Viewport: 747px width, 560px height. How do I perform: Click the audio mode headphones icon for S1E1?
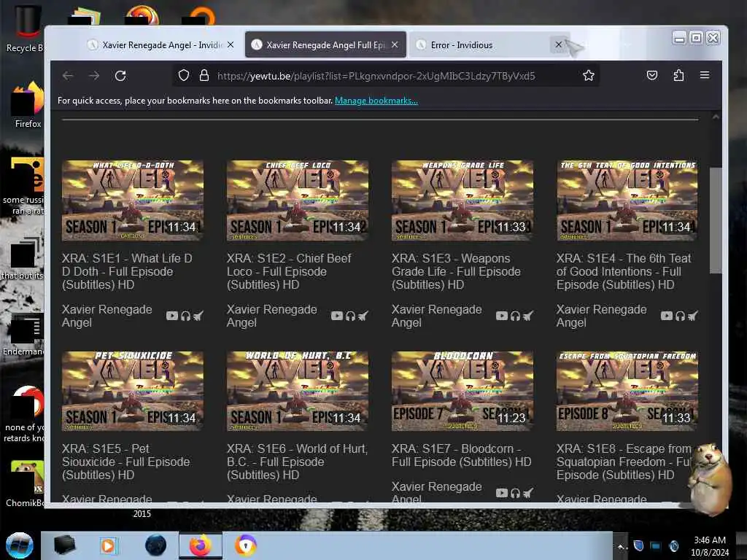click(186, 316)
